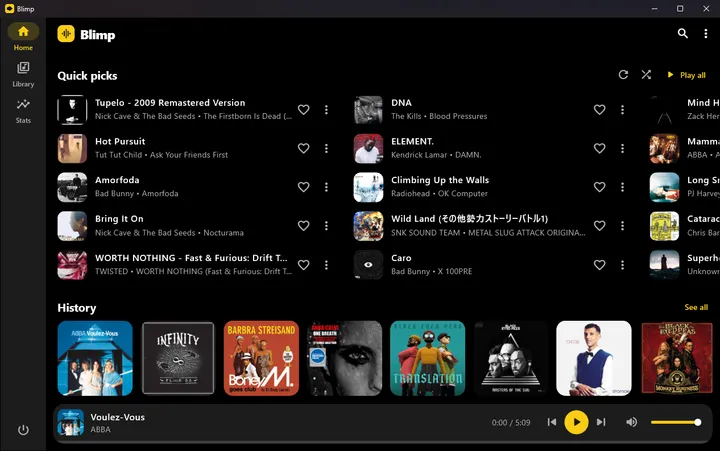Shuffle the Quick picks
This screenshot has width=720, height=451.
pos(646,74)
